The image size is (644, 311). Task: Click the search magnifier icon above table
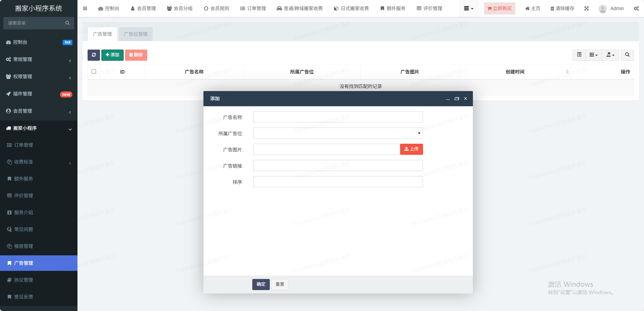627,55
